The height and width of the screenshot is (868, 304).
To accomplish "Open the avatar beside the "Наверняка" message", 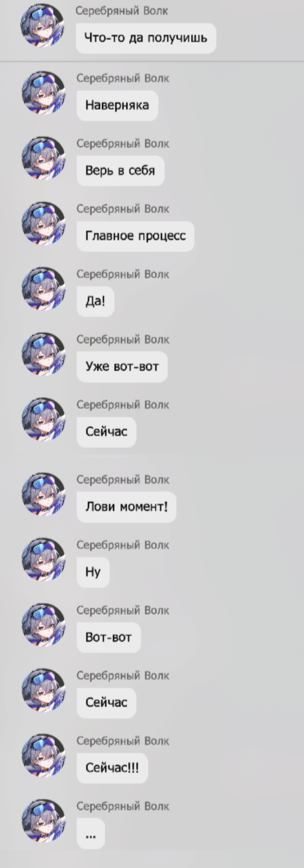I will 43,93.
